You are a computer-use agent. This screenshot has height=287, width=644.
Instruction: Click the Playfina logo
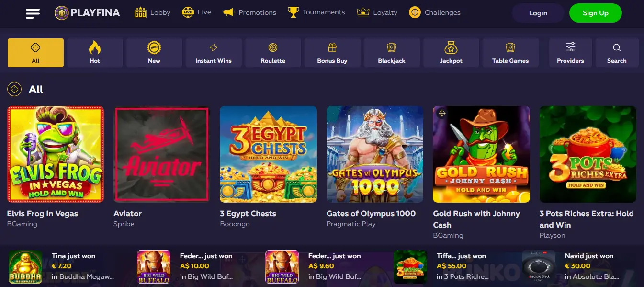click(x=87, y=13)
